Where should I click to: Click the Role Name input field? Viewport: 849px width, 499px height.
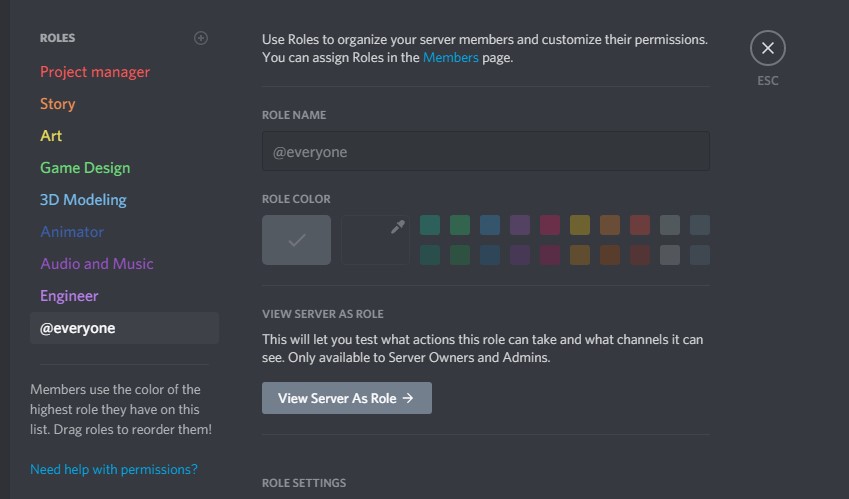click(485, 152)
